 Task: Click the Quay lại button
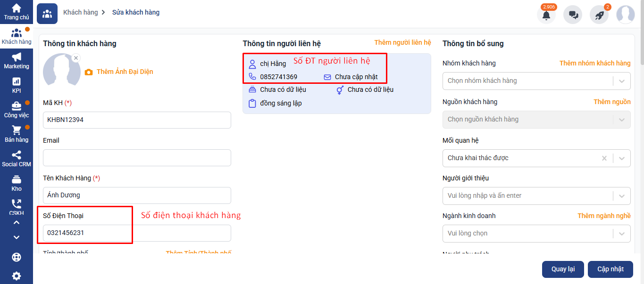tap(563, 269)
